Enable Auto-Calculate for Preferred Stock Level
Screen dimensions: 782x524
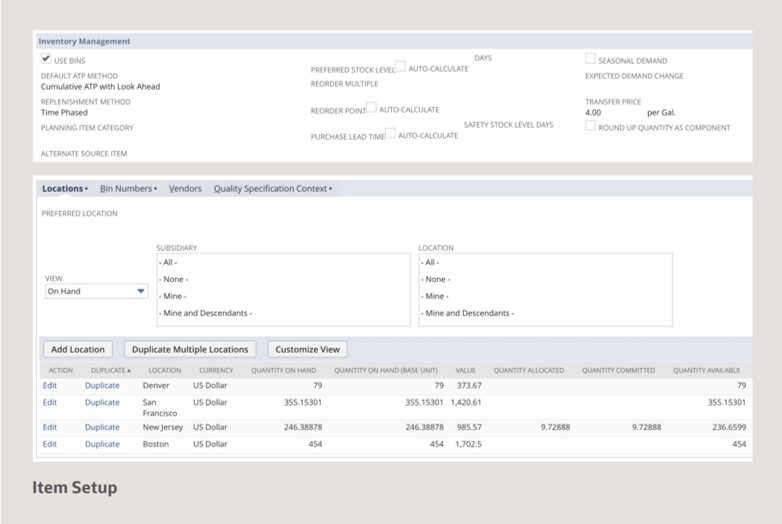pyautogui.click(x=400, y=66)
